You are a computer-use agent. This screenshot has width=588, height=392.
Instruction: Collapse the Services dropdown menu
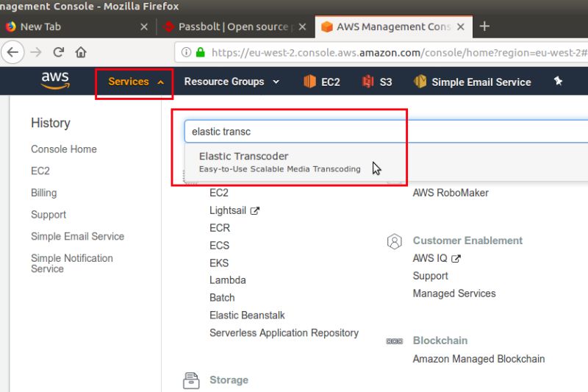coord(136,82)
